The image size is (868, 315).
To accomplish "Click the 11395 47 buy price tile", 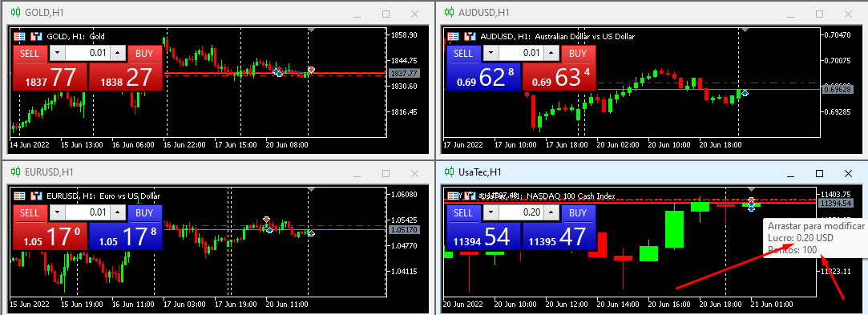I will (559, 236).
